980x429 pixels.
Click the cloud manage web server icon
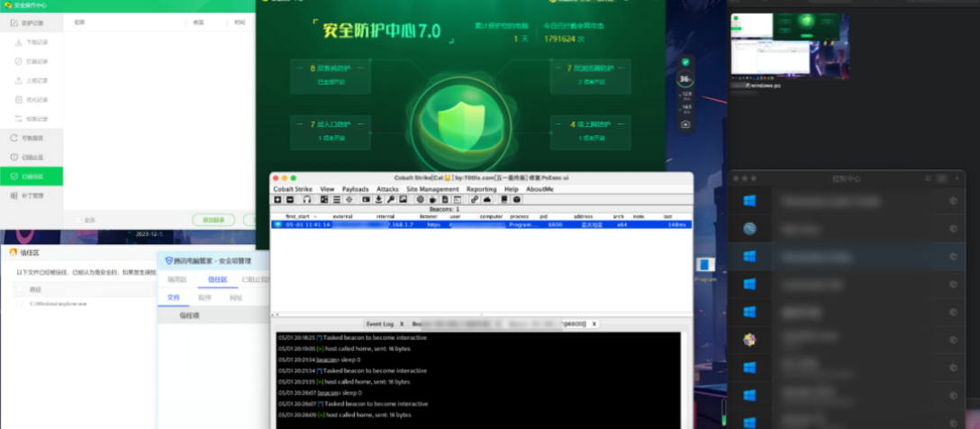487,199
